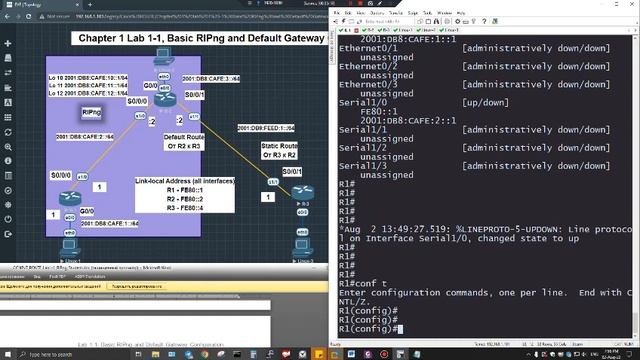This screenshot has height=360, width=640.
Task: Click the Connect icon in SecureCRT toolbar
Action: click(336, 21)
